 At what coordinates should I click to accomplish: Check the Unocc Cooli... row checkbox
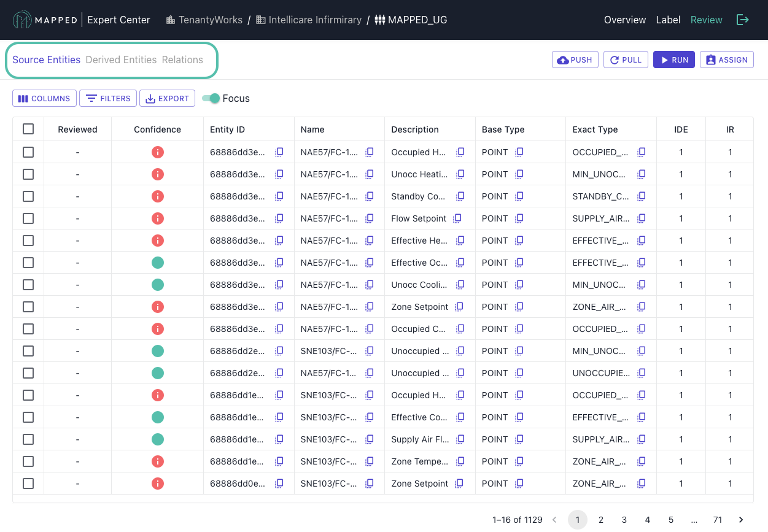28,285
